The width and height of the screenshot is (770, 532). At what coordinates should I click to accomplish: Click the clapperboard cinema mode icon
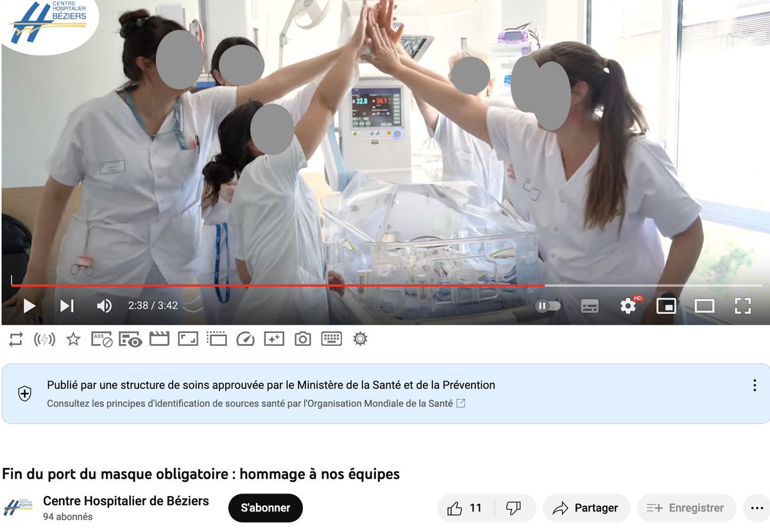159,339
